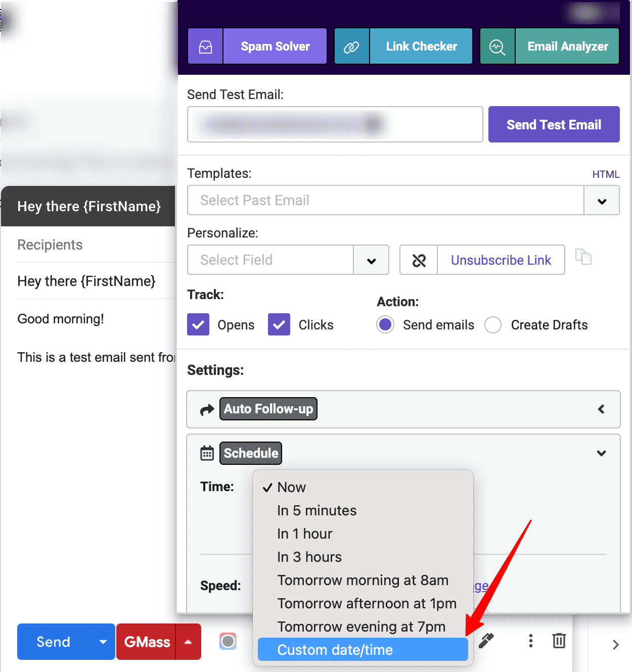Open the Email Analyzer magnifier icon
The image size is (632, 672).
pyautogui.click(x=497, y=46)
